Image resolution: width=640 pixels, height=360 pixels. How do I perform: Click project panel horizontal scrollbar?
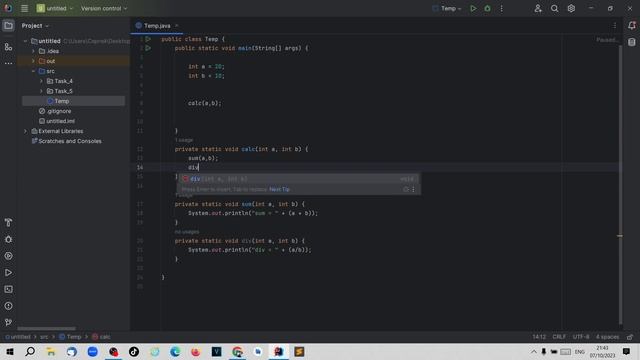pos(46,329)
